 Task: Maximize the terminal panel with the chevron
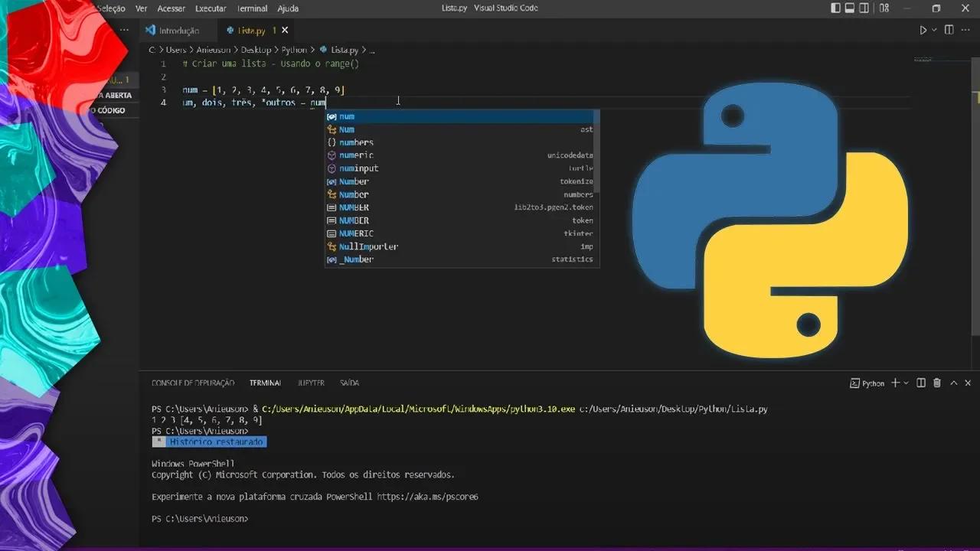coord(953,383)
